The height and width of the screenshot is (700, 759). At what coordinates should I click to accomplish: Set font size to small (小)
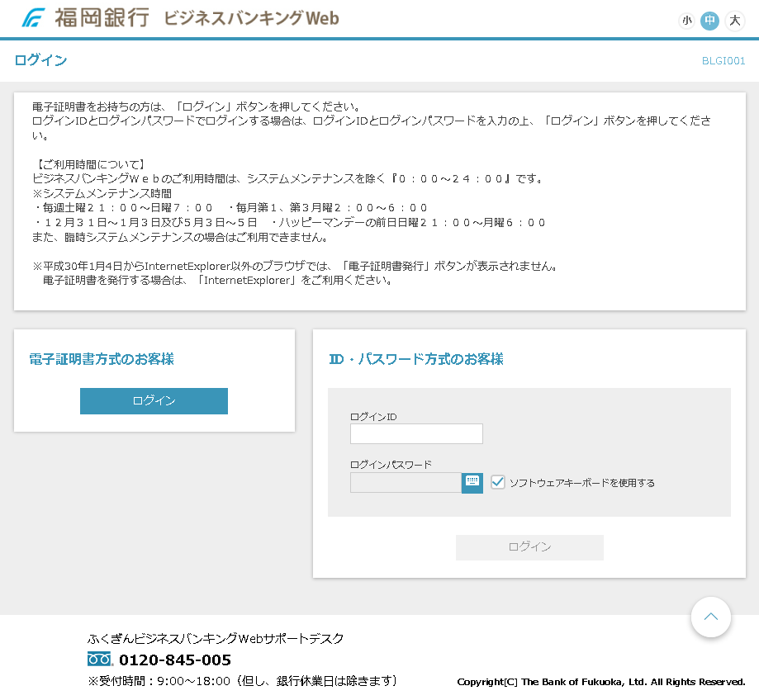pos(687,21)
